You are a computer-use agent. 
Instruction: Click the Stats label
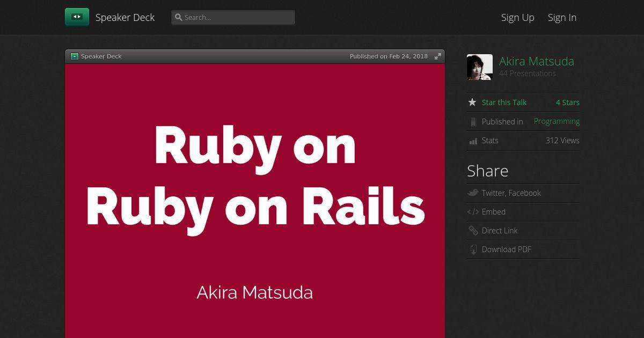tap(490, 141)
